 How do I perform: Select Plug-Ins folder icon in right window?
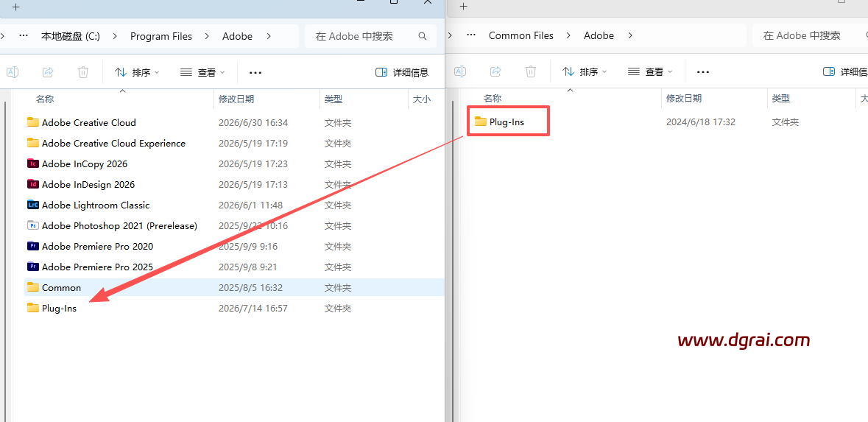[481, 122]
